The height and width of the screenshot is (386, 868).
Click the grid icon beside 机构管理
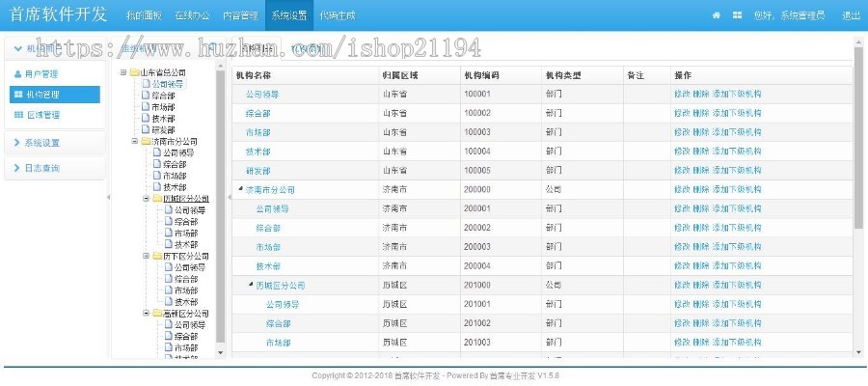(x=18, y=95)
